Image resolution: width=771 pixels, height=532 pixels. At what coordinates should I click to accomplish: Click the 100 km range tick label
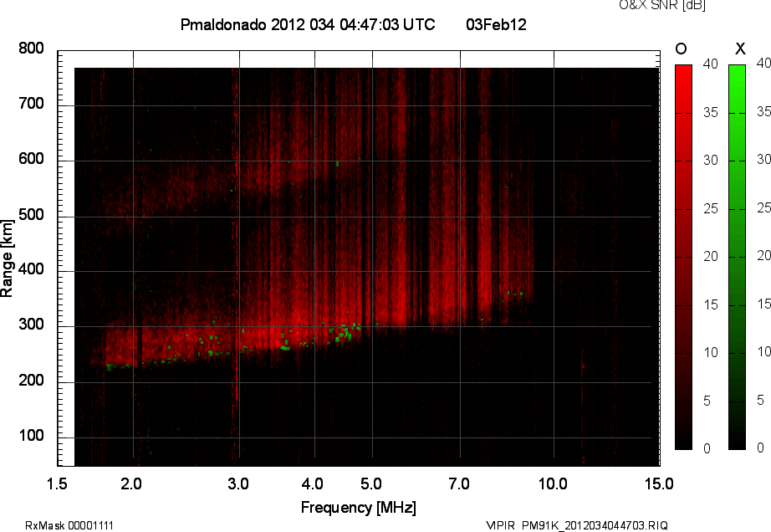coord(32,436)
